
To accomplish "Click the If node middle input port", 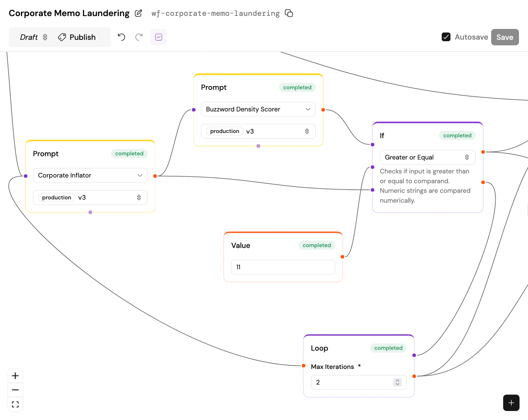I will (373, 167).
